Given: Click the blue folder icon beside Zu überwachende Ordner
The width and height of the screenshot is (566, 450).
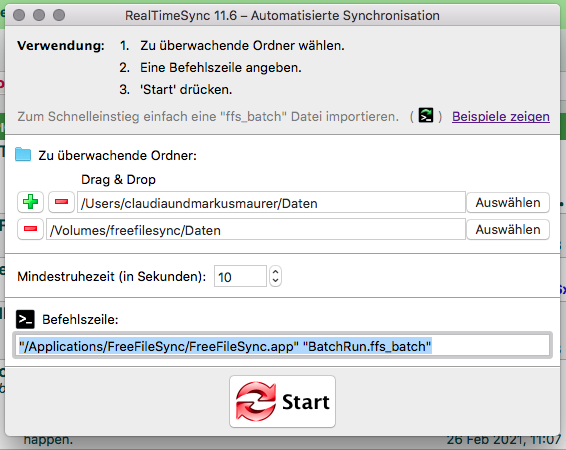Looking at the screenshot, I should pos(23,154).
